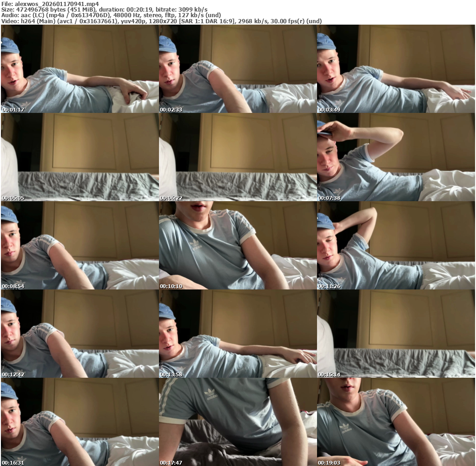Screen dimensions: 476x466
Task: Choose the frame marked 00:16:31
Action: click(x=80, y=422)
